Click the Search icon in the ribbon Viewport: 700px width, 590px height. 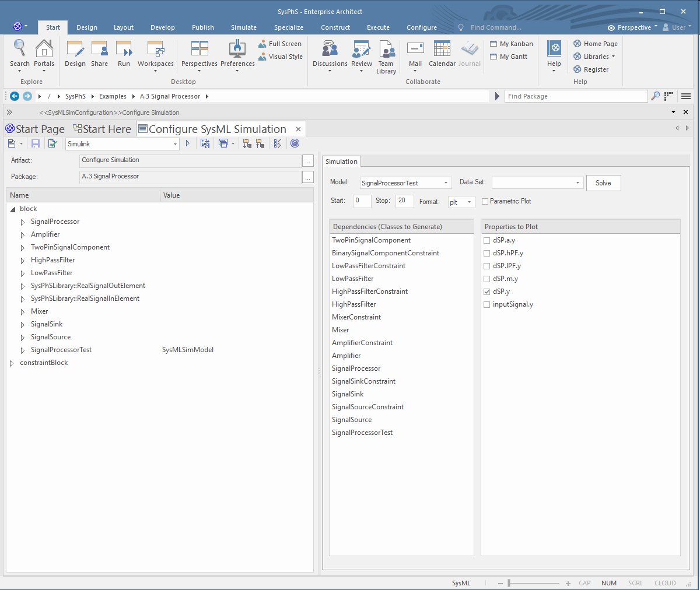coord(19,49)
